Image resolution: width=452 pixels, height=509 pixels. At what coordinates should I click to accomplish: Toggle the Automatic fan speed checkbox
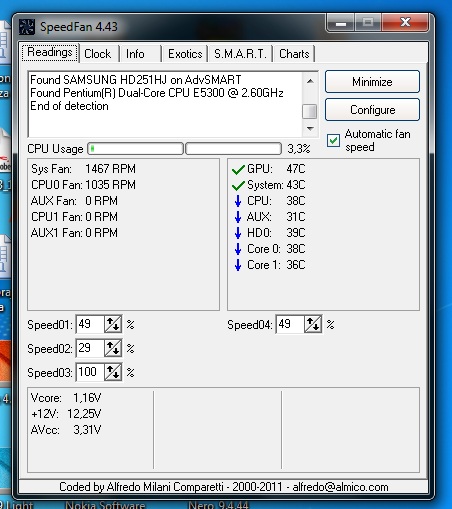click(x=333, y=140)
